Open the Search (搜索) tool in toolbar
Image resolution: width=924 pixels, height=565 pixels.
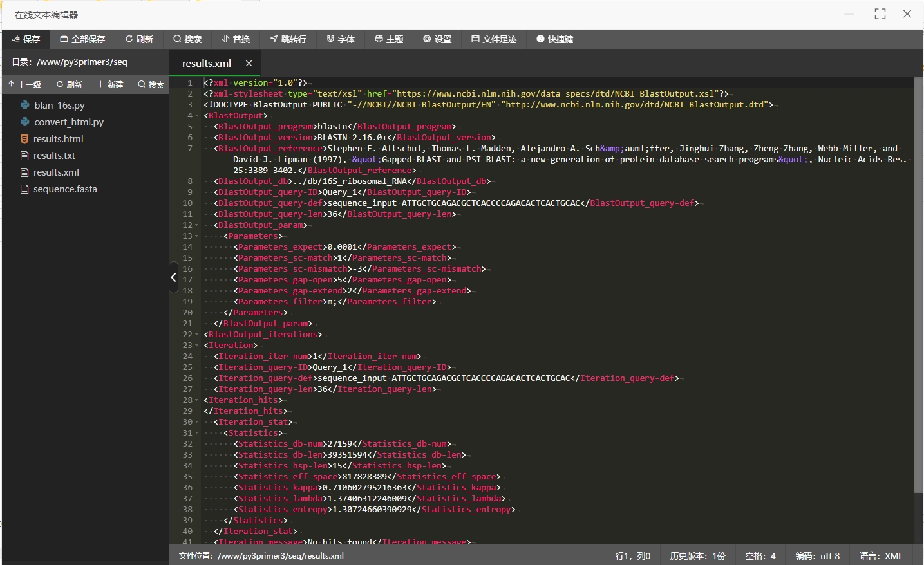coord(187,39)
